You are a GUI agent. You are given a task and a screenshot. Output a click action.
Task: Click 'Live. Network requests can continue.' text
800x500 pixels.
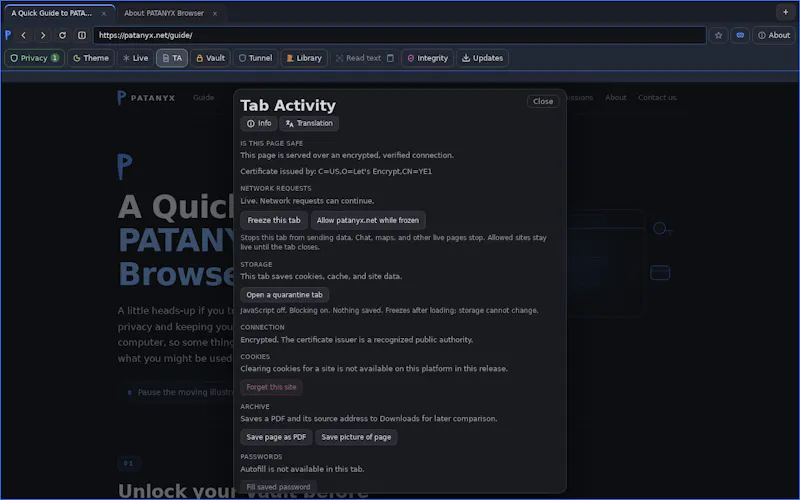point(307,201)
